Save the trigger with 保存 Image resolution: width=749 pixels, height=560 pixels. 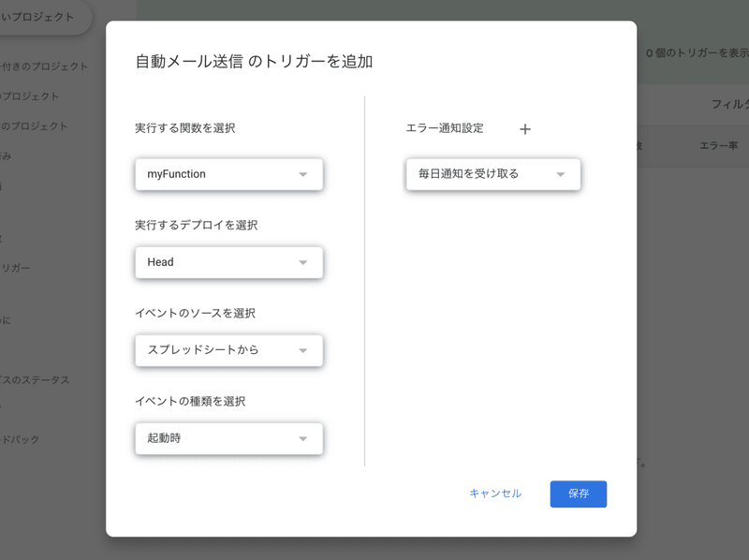coord(578,494)
